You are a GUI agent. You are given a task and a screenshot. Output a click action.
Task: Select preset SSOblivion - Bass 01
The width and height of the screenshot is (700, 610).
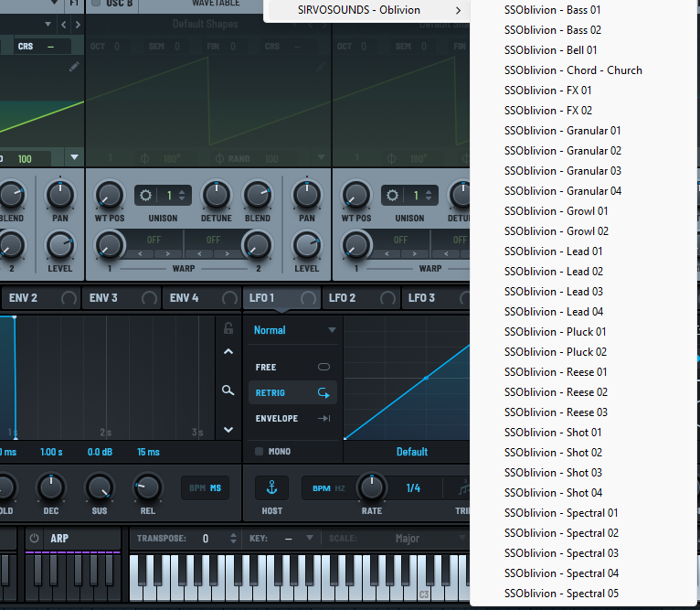click(552, 10)
